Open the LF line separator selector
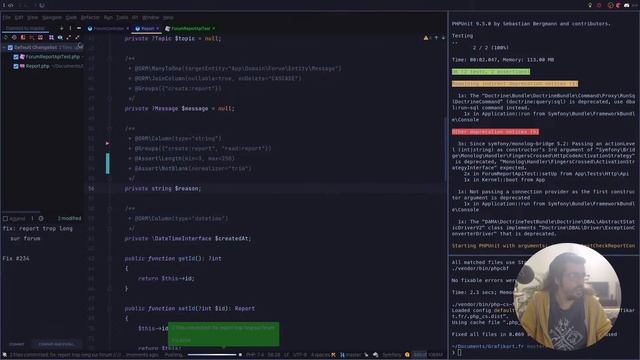The width and height of the screenshot is (640, 360). click(x=286, y=355)
